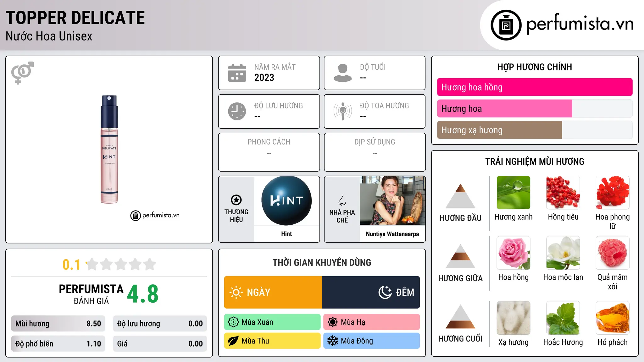Click the snowflake icon in Mùa Đông
This screenshot has width=644, height=362.
[x=333, y=341]
